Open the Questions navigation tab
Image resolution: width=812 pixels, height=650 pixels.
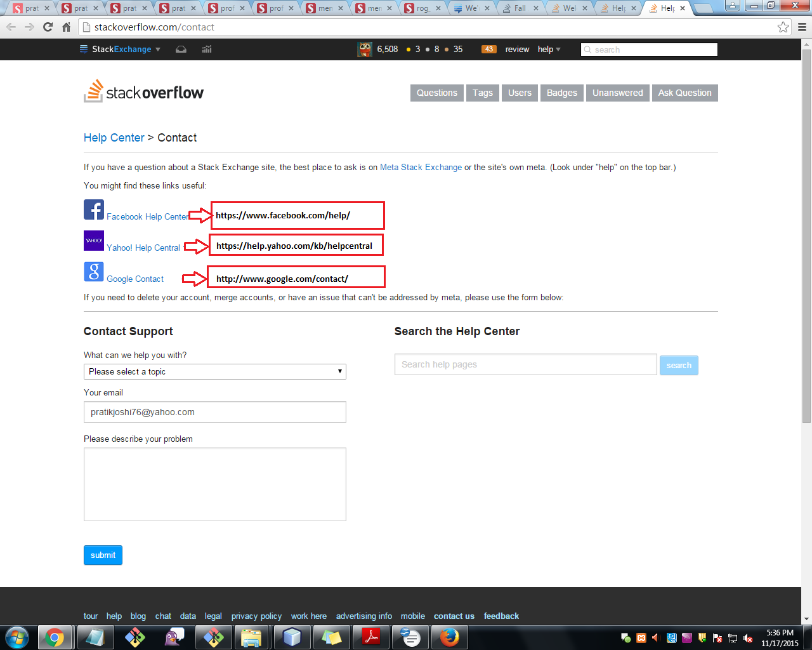click(x=437, y=93)
